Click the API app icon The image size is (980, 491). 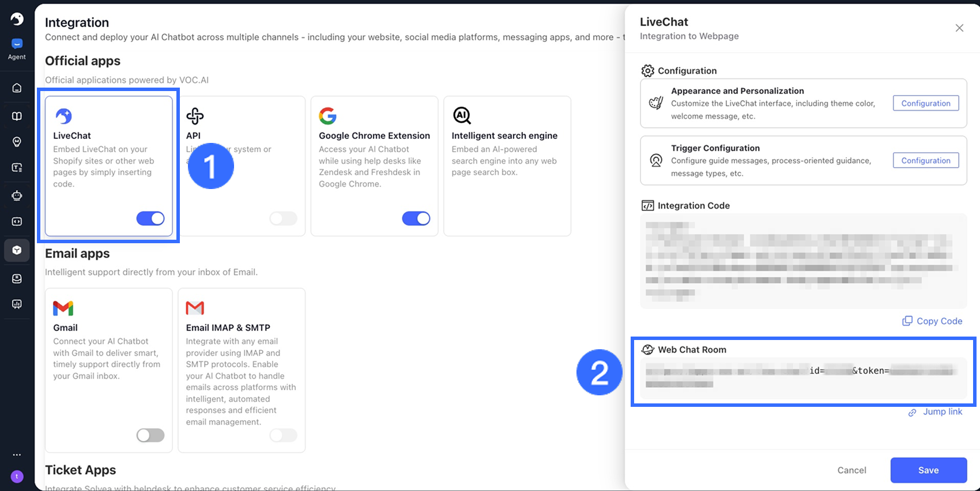coord(195,116)
